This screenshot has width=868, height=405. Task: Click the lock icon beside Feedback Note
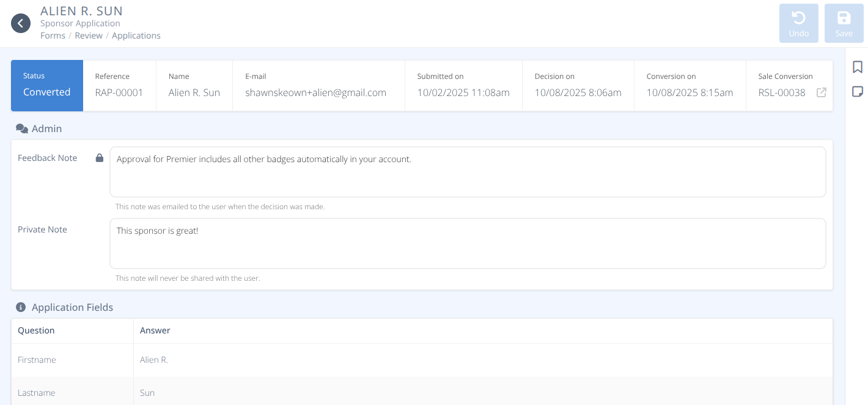pyautogui.click(x=99, y=158)
